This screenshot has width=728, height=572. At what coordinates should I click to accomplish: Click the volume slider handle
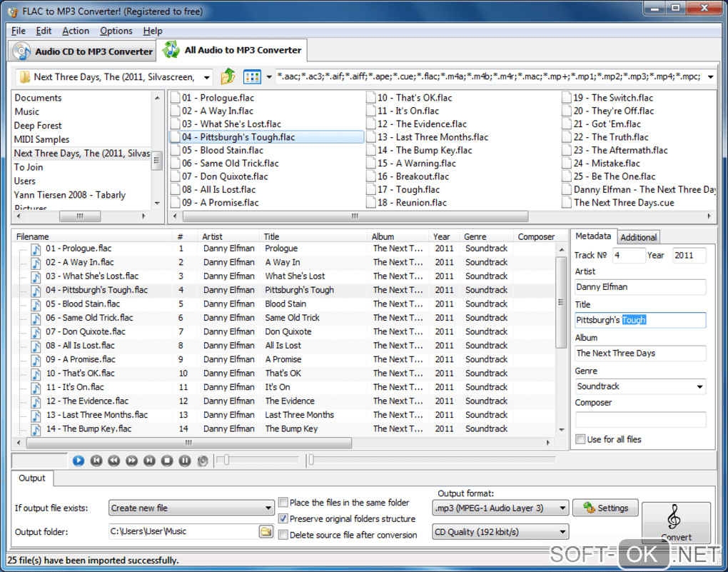pos(226,460)
